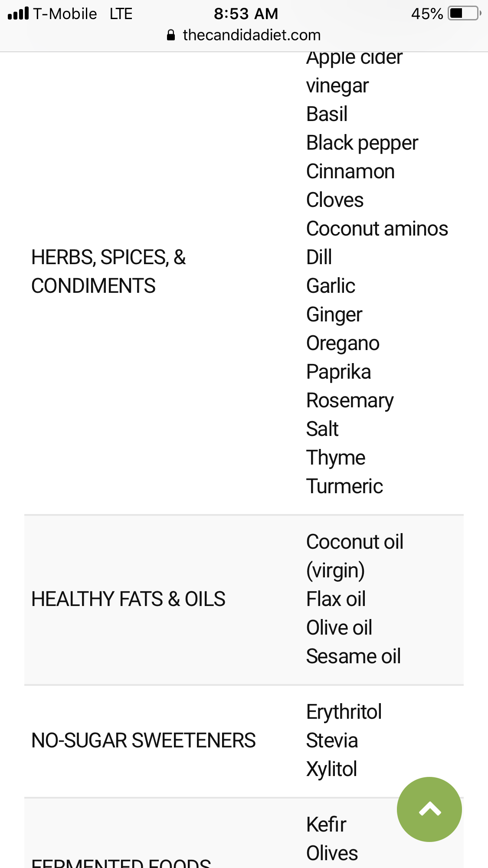Tap the Herbs, Spices, & Condiments heading
488x868 pixels.
point(108,272)
